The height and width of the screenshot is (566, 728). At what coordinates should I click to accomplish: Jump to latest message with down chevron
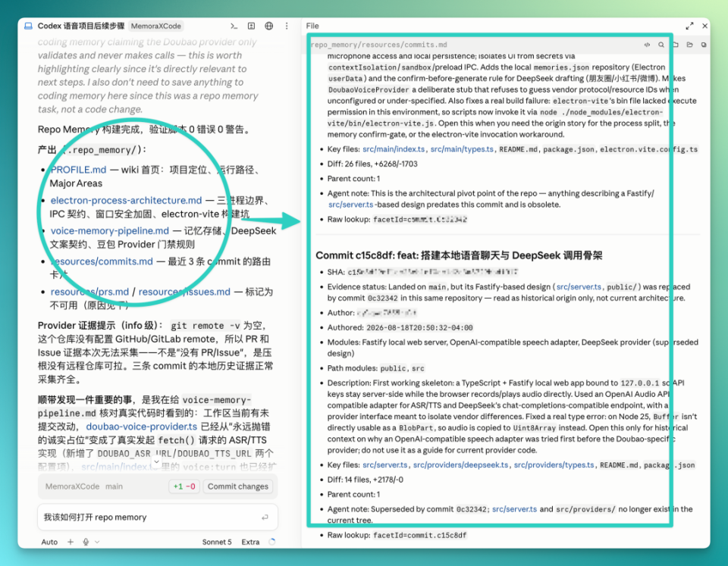point(156,461)
